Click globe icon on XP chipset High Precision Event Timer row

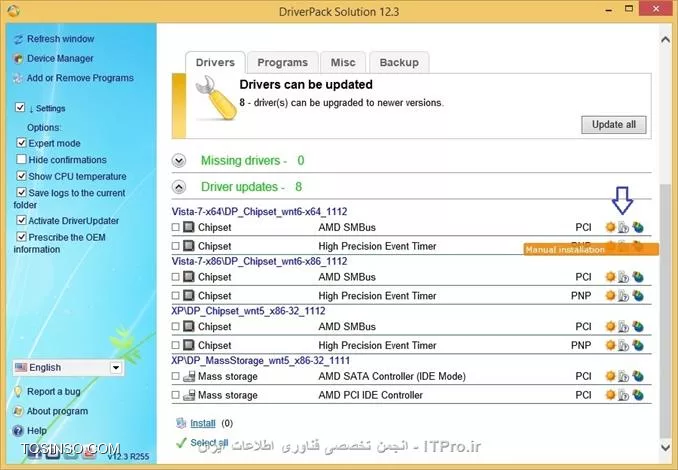click(638, 345)
